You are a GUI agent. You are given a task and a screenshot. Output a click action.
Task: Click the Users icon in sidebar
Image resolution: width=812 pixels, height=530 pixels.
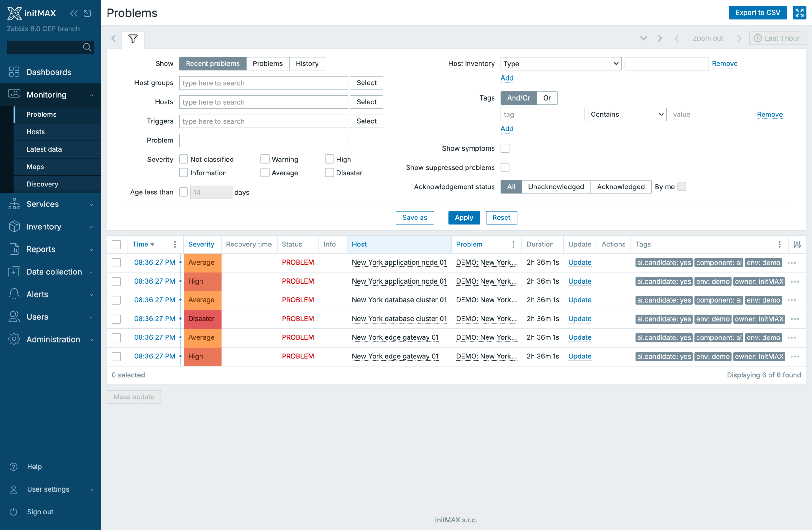14,317
